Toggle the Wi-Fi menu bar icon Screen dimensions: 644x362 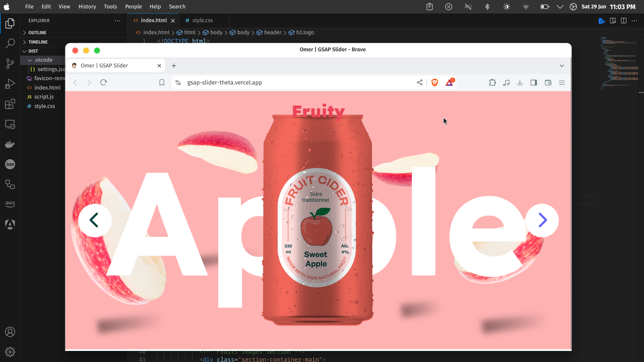[x=526, y=7]
